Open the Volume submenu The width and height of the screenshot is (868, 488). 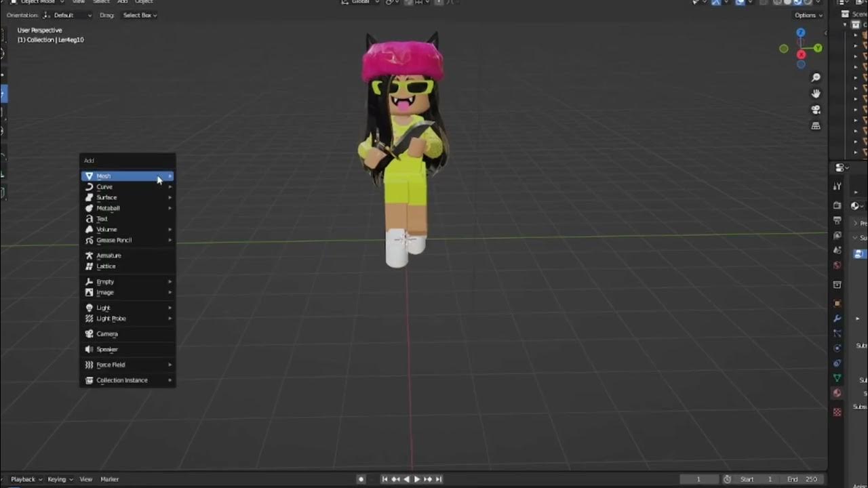coord(127,230)
